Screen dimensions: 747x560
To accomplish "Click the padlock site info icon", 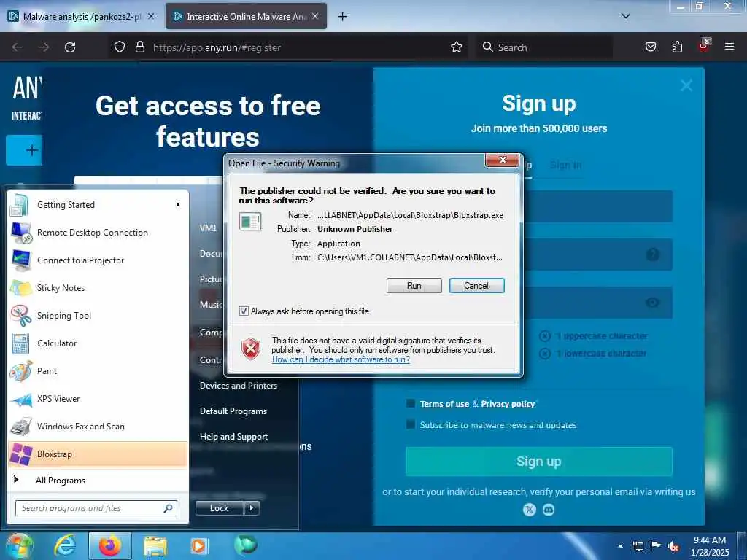I will [x=139, y=47].
